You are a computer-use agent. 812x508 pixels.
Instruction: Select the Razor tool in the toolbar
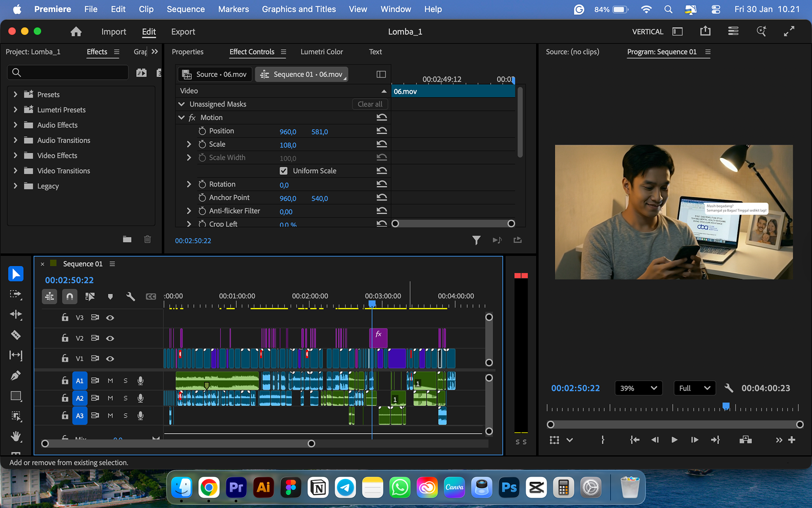tap(16, 335)
